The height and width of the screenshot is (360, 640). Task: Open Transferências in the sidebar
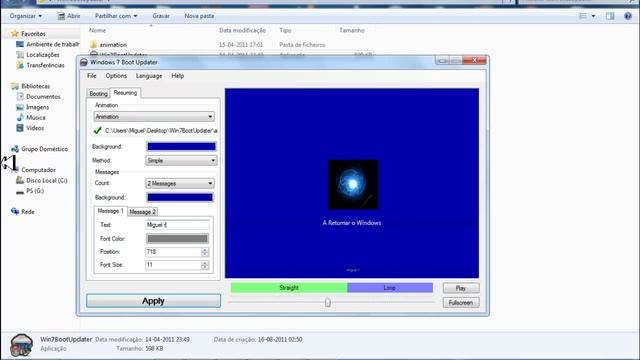click(45, 65)
